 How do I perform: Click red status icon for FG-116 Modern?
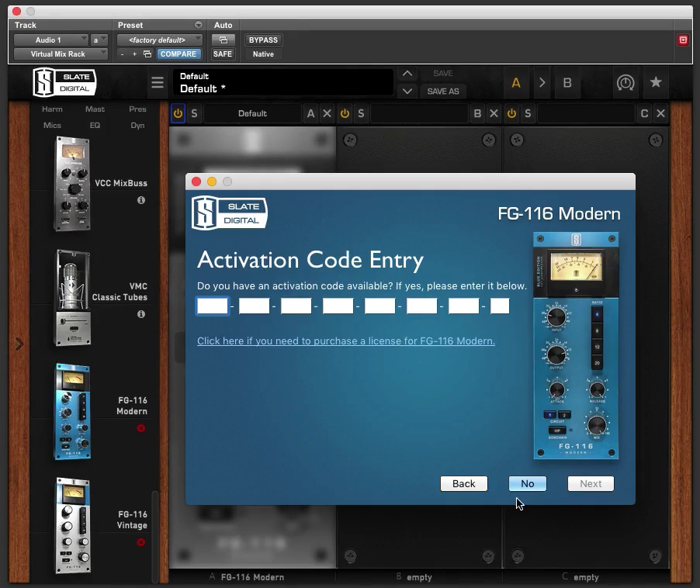141,428
